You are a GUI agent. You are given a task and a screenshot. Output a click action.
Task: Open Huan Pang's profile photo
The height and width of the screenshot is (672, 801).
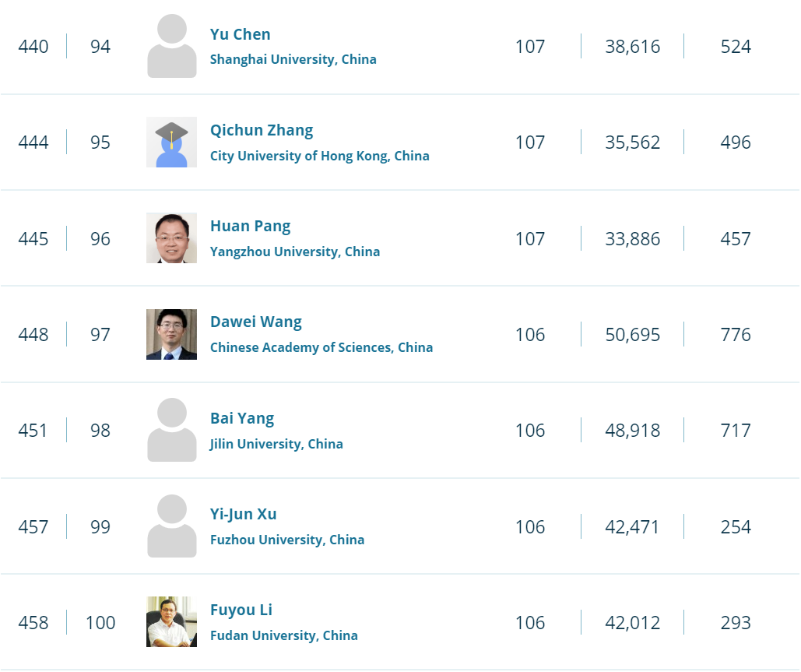[x=171, y=238]
